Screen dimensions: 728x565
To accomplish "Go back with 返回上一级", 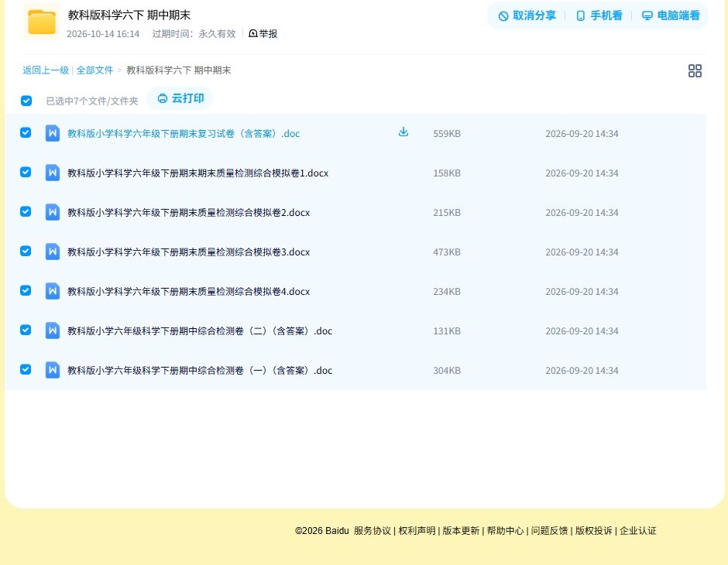I will [46, 70].
